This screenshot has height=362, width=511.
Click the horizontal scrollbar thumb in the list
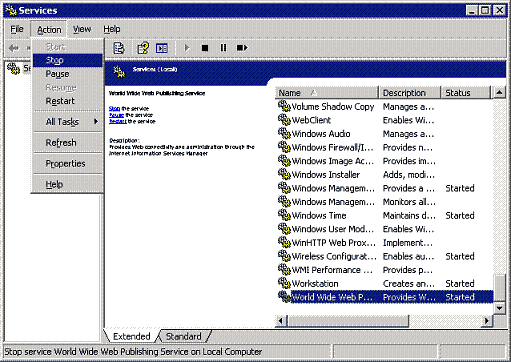[348, 321]
